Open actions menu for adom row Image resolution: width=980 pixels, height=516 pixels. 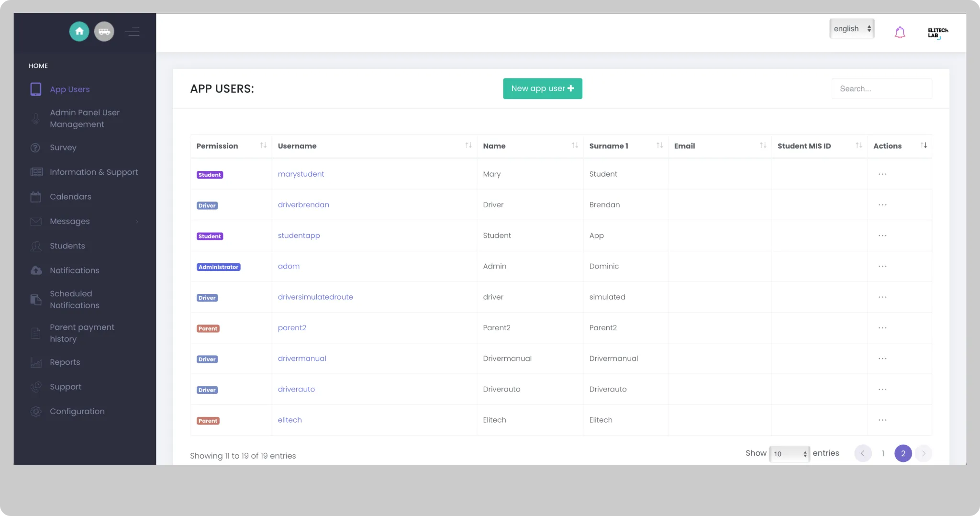point(882,267)
